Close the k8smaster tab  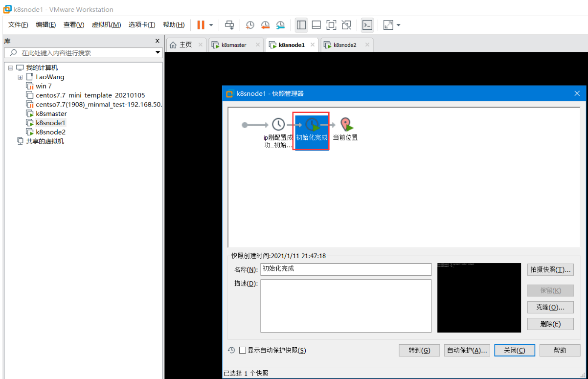click(257, 45)
